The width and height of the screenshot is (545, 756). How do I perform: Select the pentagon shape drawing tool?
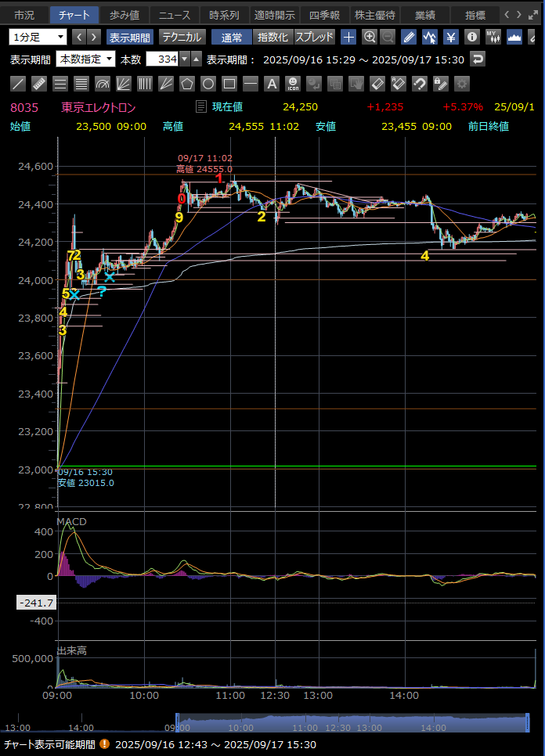tap(186, 84)
